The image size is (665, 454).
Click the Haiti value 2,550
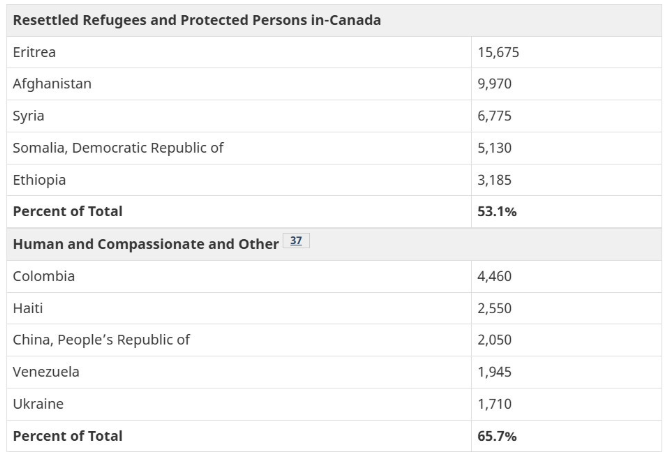[494, 308]
